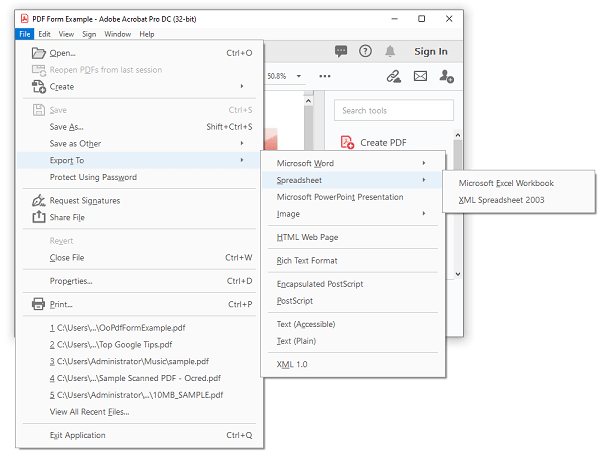Open the Help menu
The height and width of the screenshot is (453, 600).
click(147, 34)
